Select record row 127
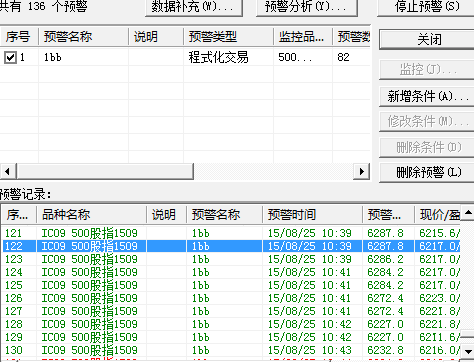The image size is (474, 362). pos(231,311)
